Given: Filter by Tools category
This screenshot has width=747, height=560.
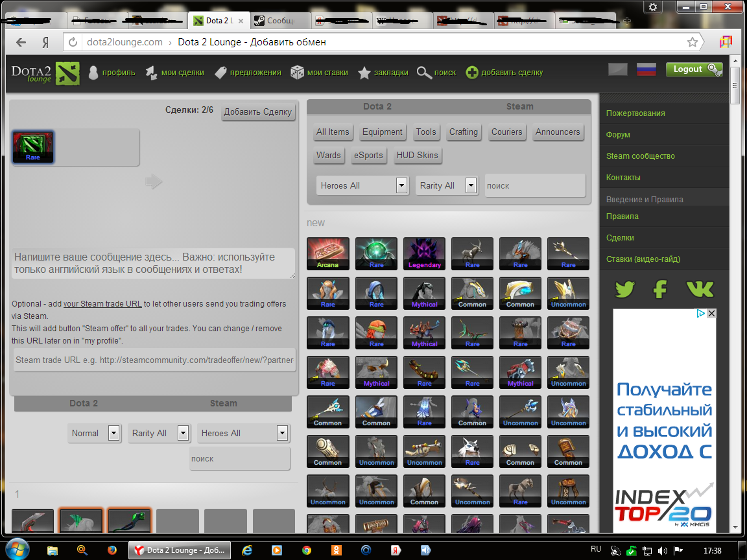Looking at the screenshot, I should coord(426,132).
